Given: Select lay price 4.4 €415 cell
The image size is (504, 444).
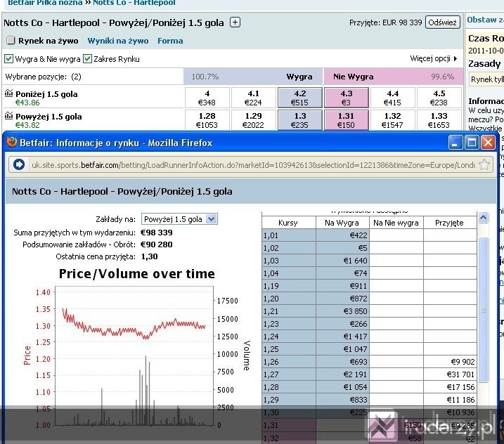Looking at the screenshot, I should [392, 98].
